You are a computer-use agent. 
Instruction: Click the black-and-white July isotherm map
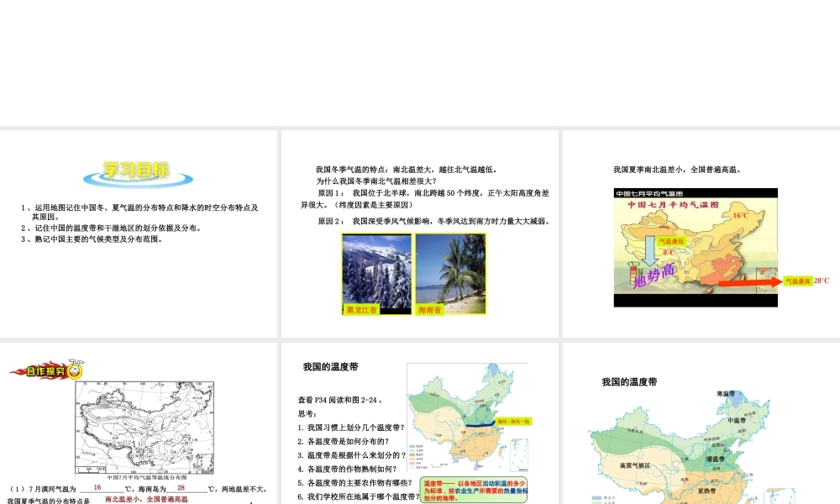coord(144,427)
